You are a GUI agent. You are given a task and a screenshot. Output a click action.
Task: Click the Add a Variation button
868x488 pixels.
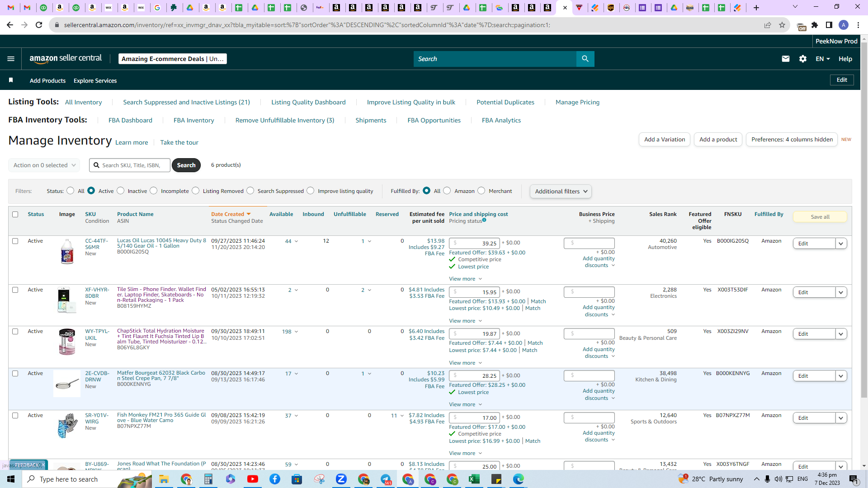coord(665,139)
